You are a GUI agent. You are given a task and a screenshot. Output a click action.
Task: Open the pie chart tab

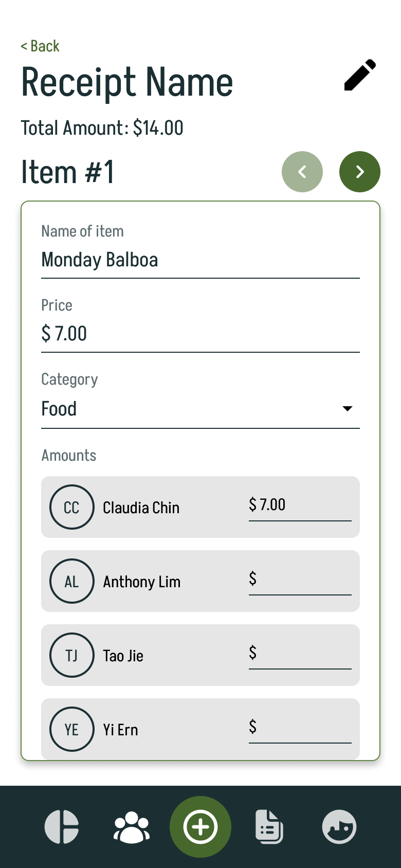[62, 827]
